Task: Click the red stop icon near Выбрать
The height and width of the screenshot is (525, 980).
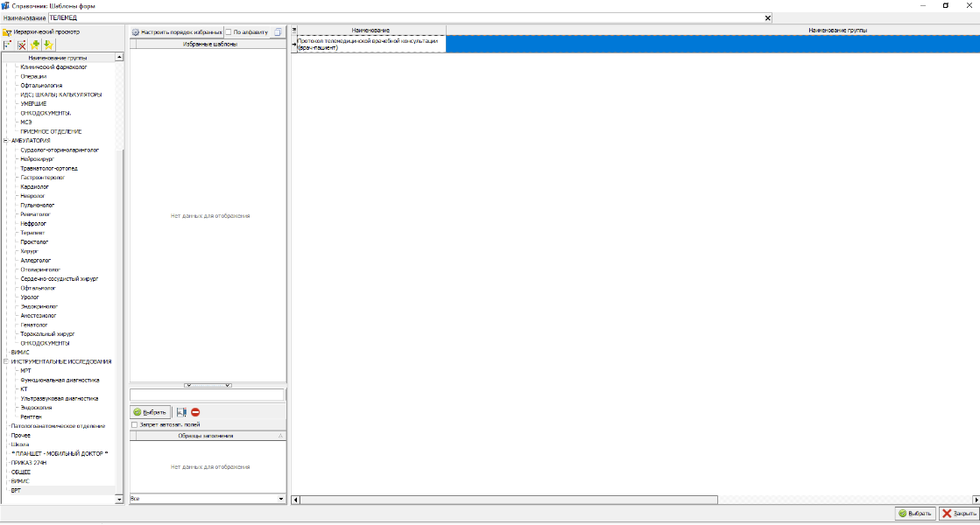Action: tap(195, 412)
